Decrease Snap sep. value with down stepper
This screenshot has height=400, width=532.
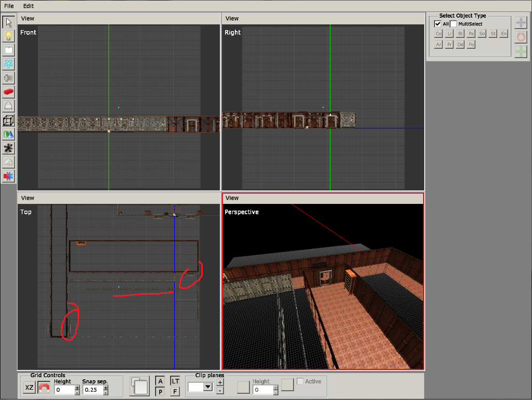click(106, 392)
